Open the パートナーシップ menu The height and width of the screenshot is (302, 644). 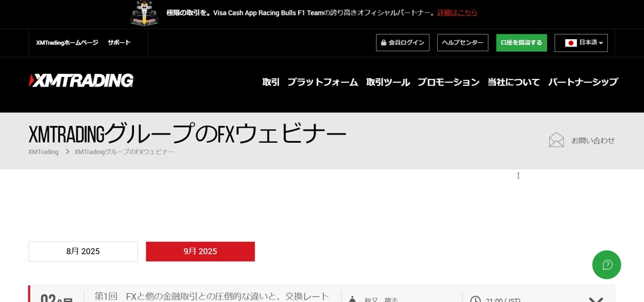coord(583,82)
